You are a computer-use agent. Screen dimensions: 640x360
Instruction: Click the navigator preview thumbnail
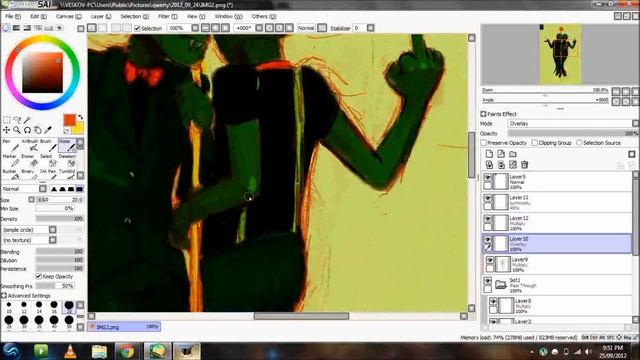coord(561,54)
